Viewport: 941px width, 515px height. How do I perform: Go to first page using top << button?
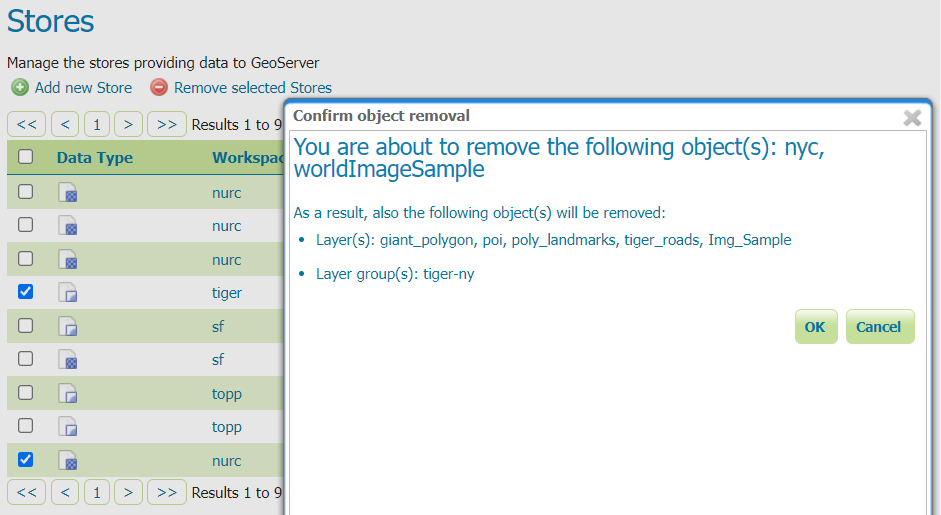pyautogui.click(x=26, y=125)
